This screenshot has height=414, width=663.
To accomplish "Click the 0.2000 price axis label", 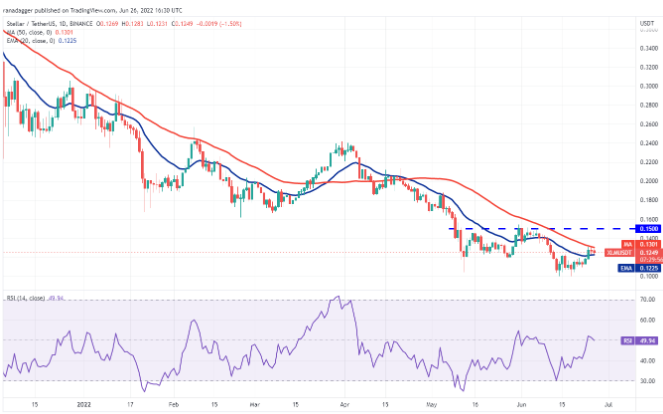I will coord(649,181).
